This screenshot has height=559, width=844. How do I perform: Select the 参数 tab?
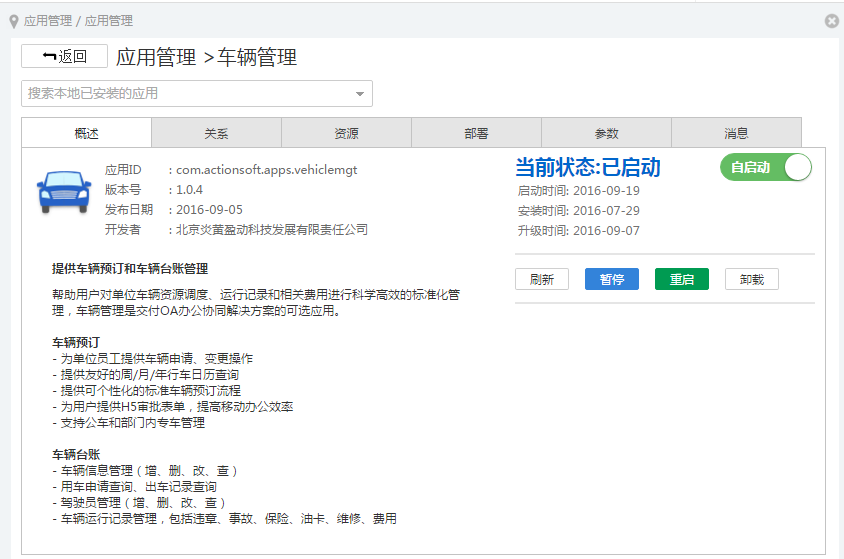tap(606, 133)
